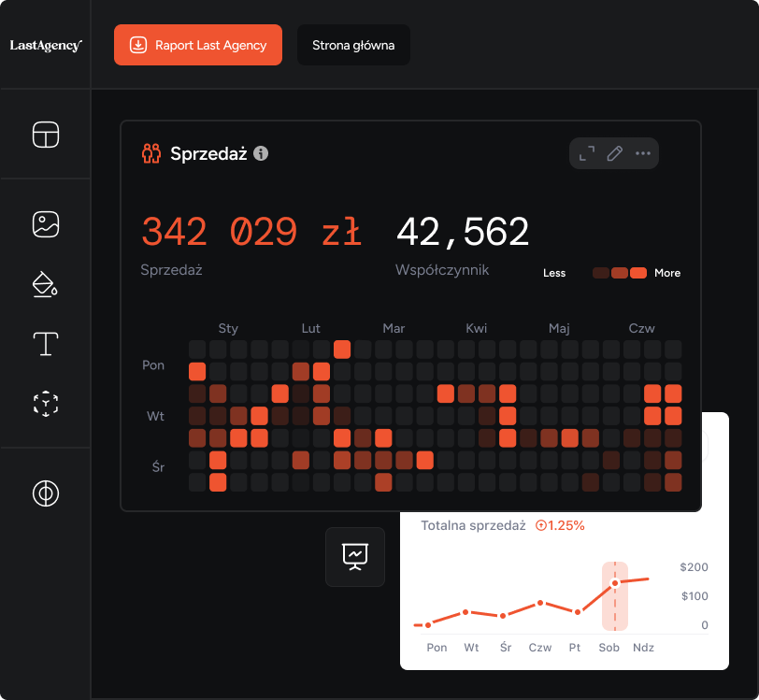759x700 pixels.
Task: Click the LastAgency logo
Action: (x=46, y=45)
